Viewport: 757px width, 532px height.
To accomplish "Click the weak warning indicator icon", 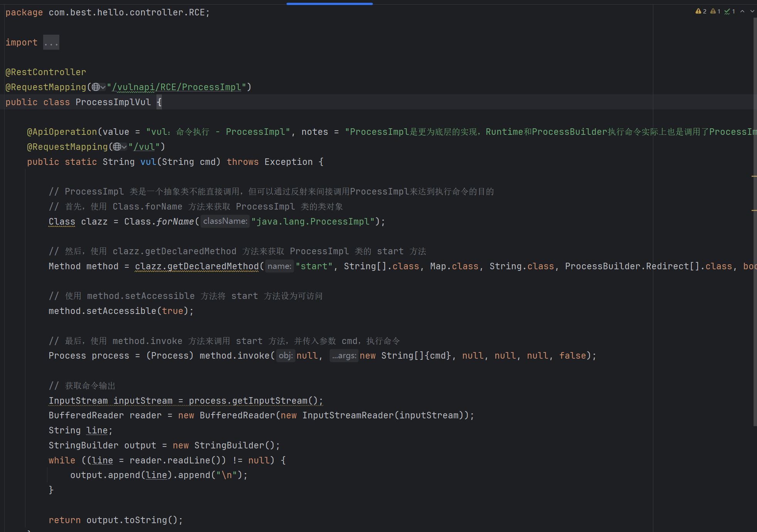I will 713,12.
